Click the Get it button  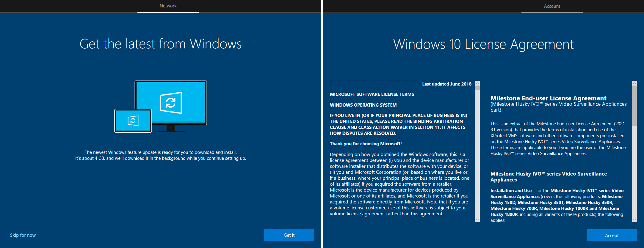point(289,235)
